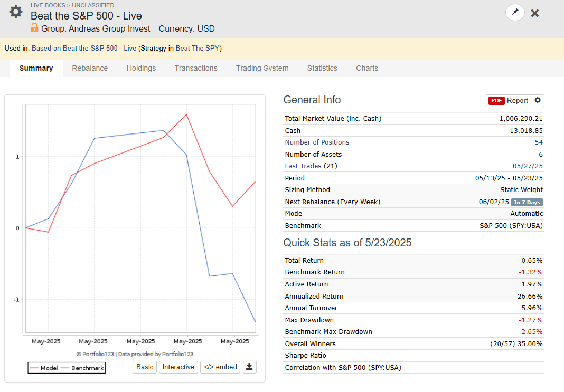Click the Currency: USD text
This screenshot has width=564, height=392.
tap(187, 28)
